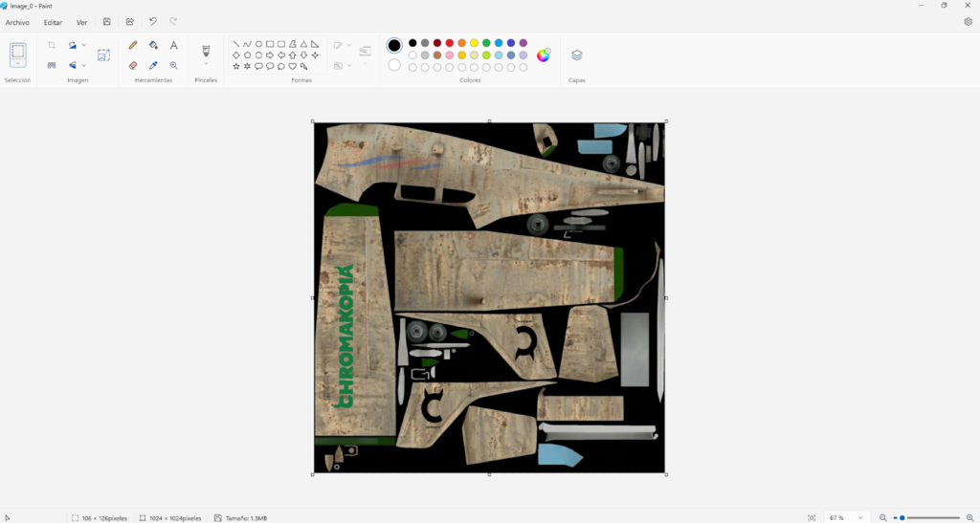980x523 pixels.
Task: Expand the Selection options dropdown
Action: click(18, 64)
